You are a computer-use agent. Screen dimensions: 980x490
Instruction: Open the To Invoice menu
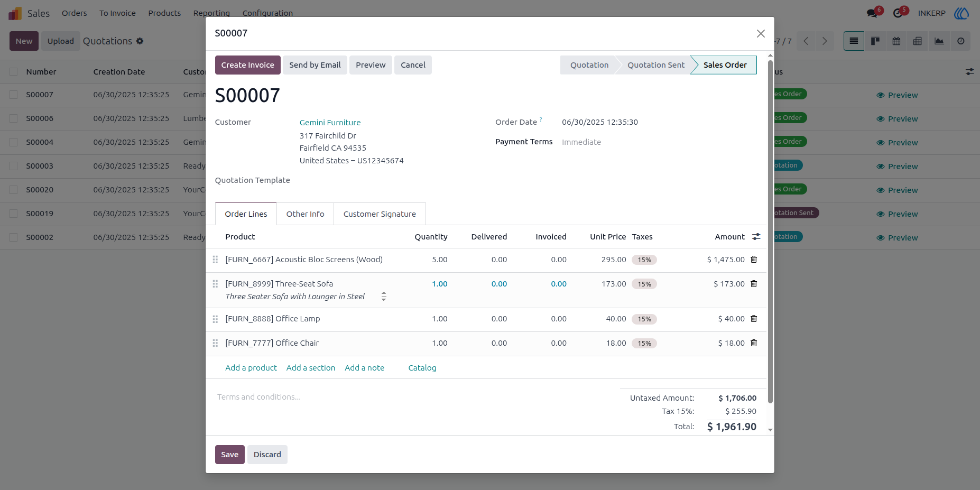[117, 13]
